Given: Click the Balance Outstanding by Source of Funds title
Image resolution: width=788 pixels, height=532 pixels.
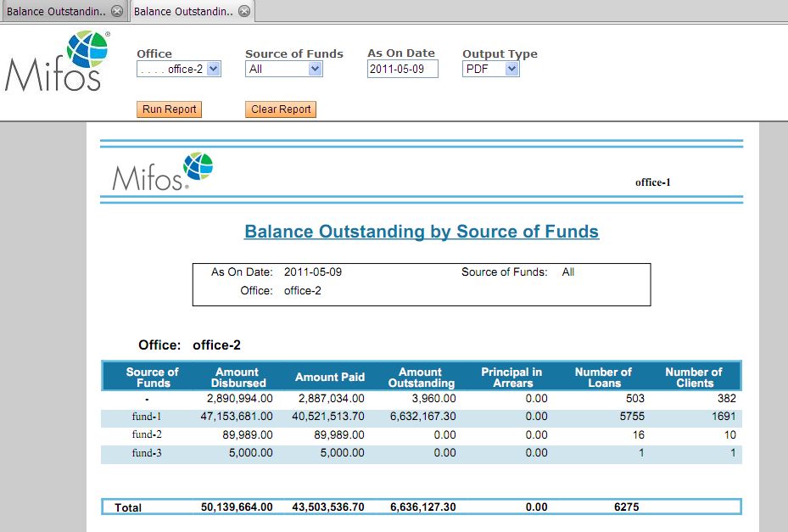Looking at the screenshot, I should tap(422, 232).
